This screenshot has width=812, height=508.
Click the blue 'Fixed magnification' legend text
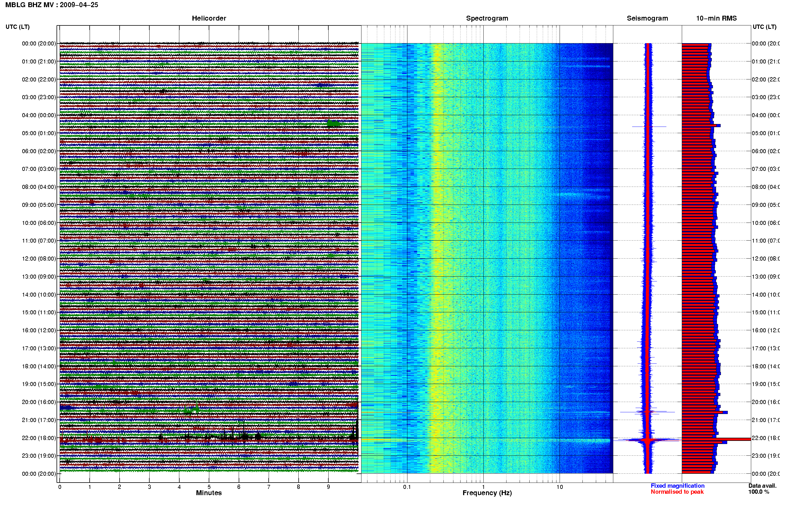click(x=678, y=485)
